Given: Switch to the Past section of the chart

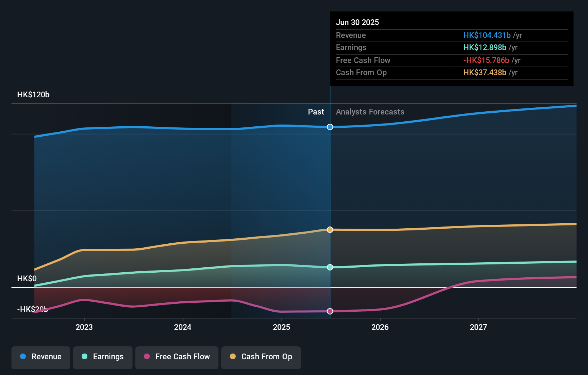Looking at the screenshot, I should tap(315, 112).
